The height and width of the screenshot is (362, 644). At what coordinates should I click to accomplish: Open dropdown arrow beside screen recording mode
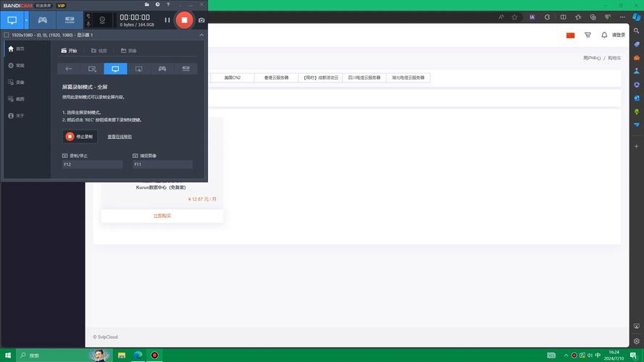[26, 20]
